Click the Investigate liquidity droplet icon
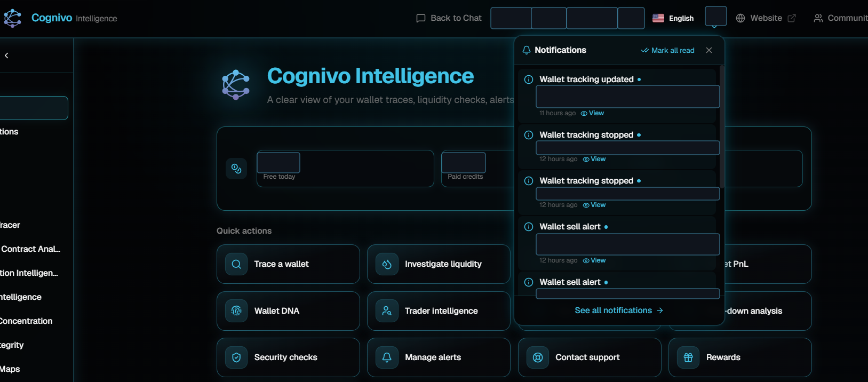Viewport: 868px width, 382px height. tap(387, 264)
